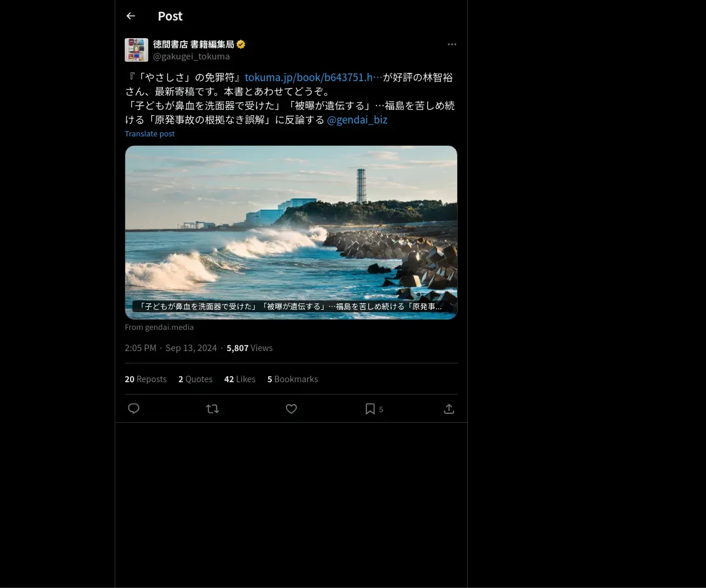Repost using the arrows icon
Image resolution: width=706 pixels, height=588 pixels.
(x=212, y=409)
